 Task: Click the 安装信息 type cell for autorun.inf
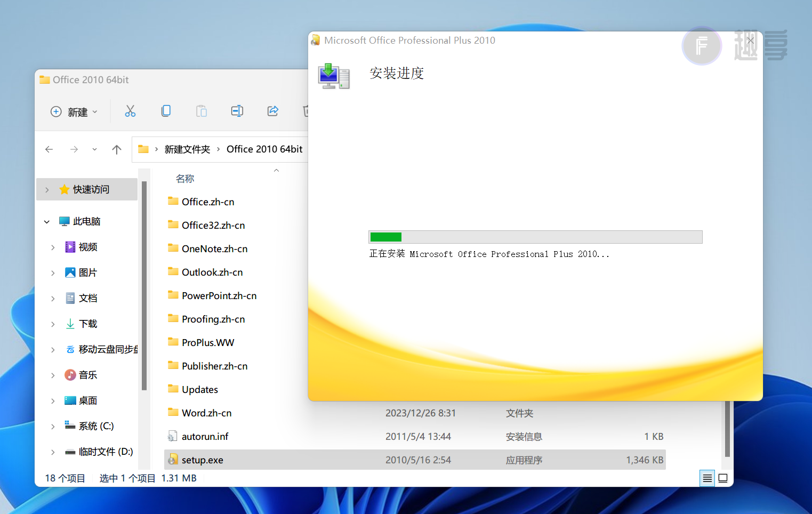coord(524,437)
